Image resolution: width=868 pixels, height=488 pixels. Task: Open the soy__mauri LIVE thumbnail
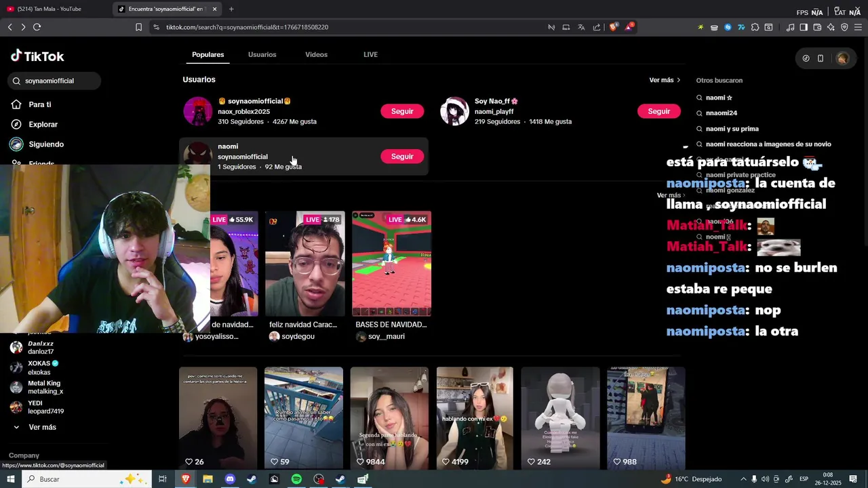click(391, 264)
